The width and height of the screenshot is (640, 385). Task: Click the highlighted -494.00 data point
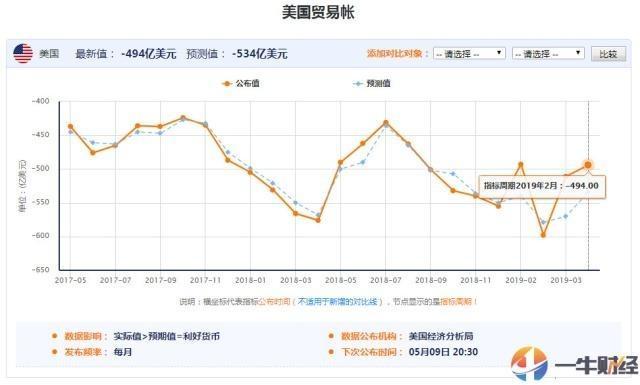[588, 165]
